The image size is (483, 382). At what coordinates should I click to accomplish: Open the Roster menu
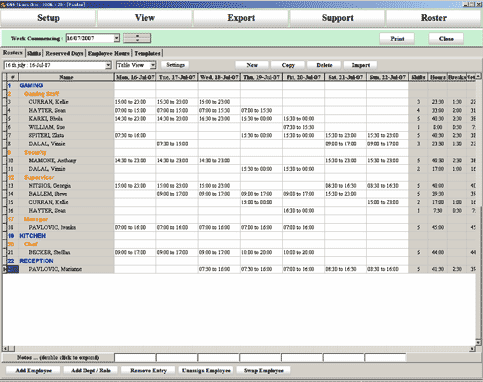(434, 18)
